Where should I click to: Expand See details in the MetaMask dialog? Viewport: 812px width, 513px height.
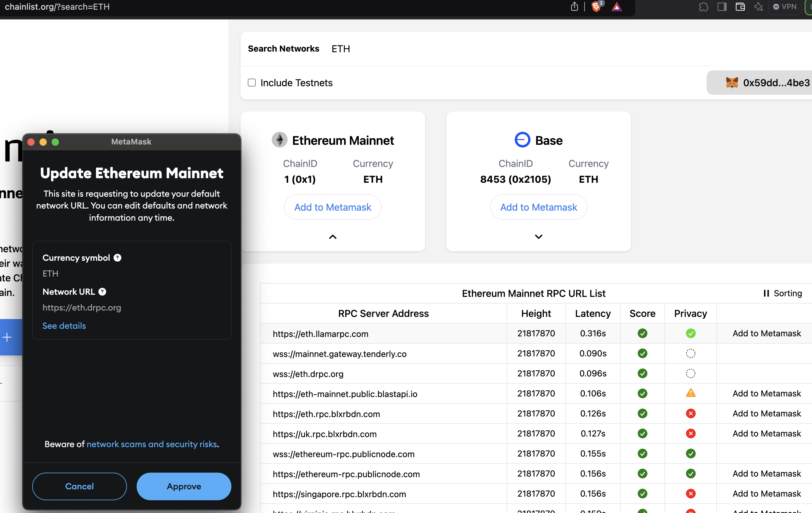coord(64,326)
